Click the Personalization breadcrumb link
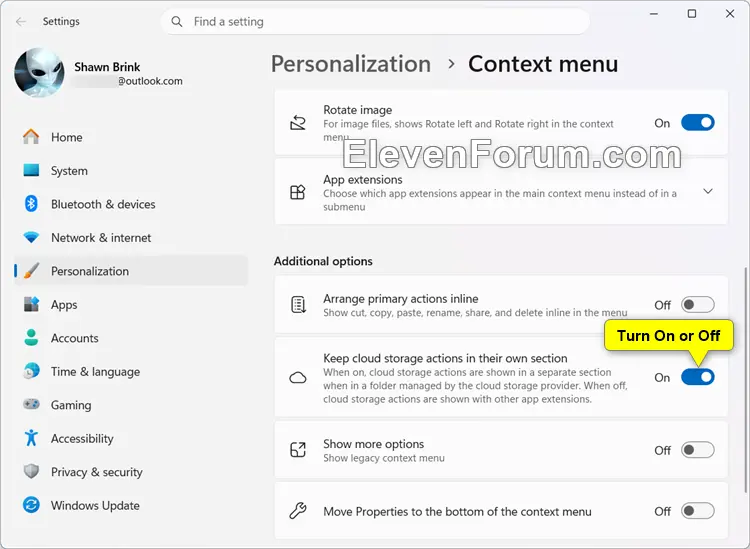Viewport: 750px width, 549px height. coord(351,64)
